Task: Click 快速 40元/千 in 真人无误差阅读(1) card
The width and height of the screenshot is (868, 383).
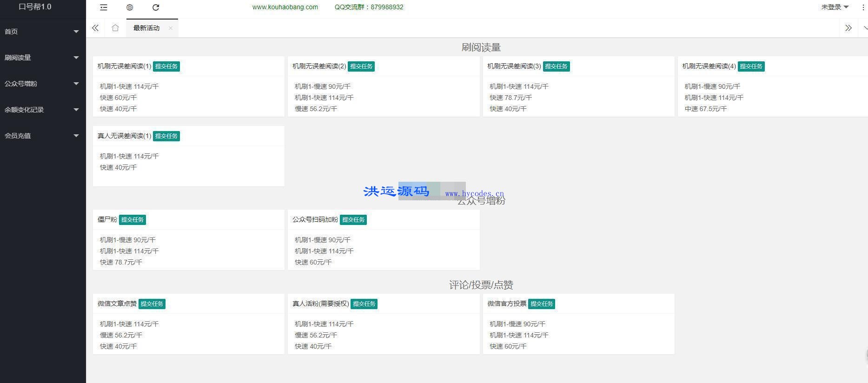Action: [x=118, y=167]
